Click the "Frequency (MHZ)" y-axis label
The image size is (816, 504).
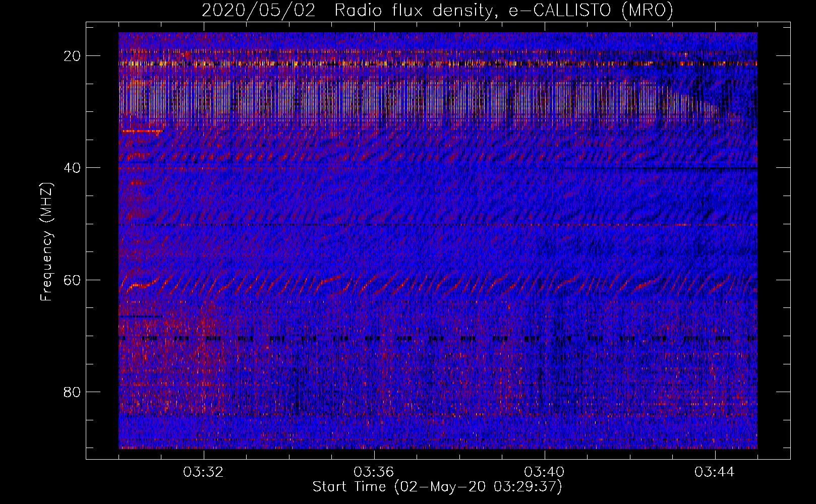[x=46, y=242]
